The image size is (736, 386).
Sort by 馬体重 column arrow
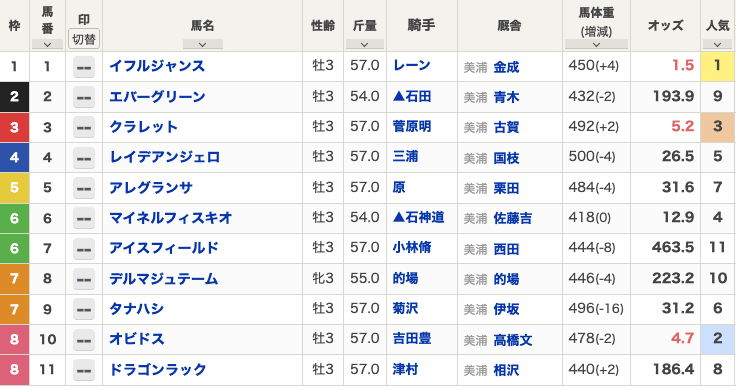point(596,45)
